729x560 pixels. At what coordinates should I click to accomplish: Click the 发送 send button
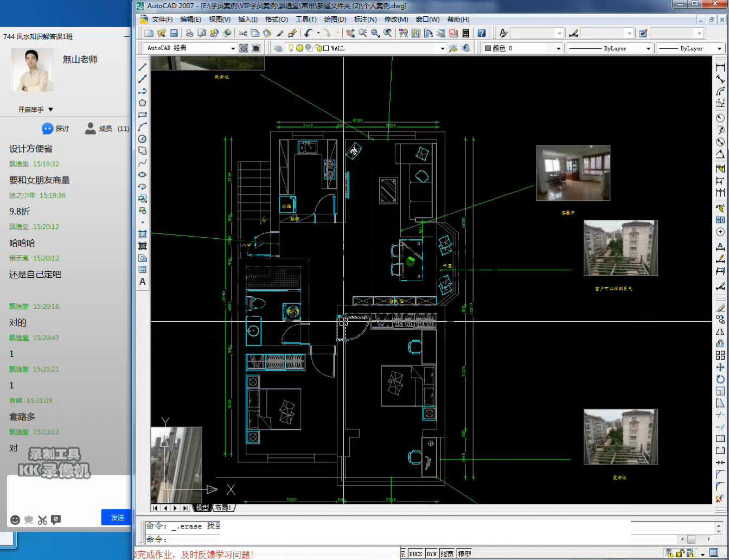pos(117,517)
